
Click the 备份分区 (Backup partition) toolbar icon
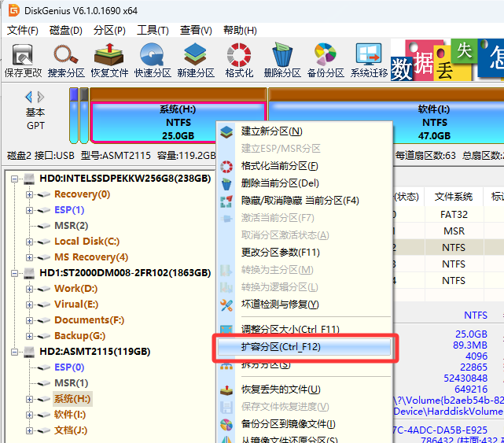(326, 61)
